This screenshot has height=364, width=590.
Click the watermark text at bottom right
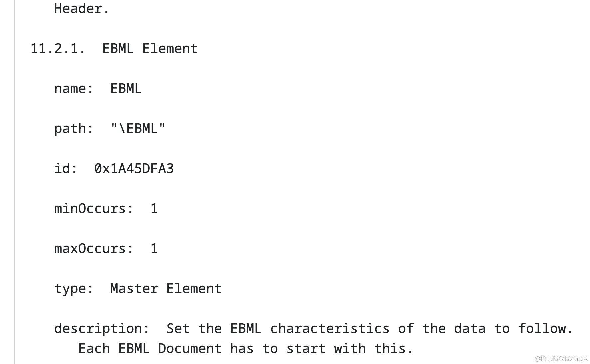[x=561, y=359]
